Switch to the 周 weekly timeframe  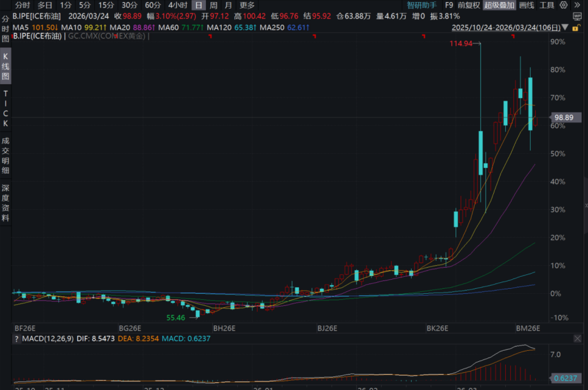[x=213, y=5]
